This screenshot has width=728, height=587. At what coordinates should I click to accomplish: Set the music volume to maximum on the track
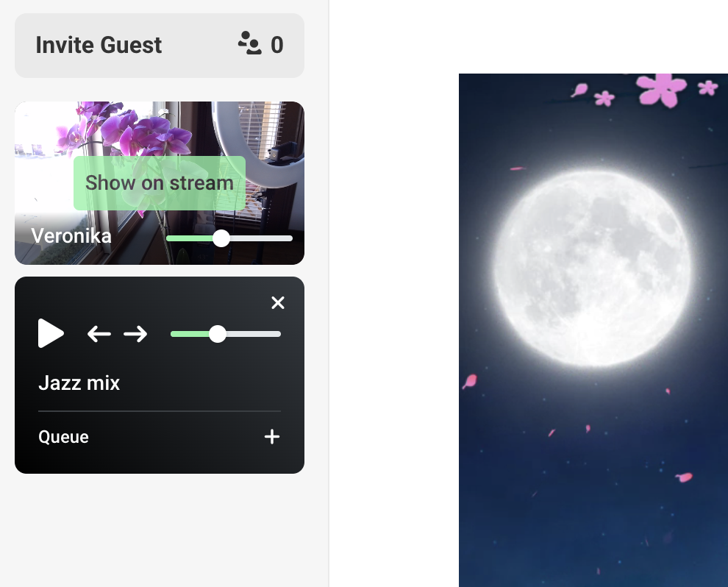[279, 334]
